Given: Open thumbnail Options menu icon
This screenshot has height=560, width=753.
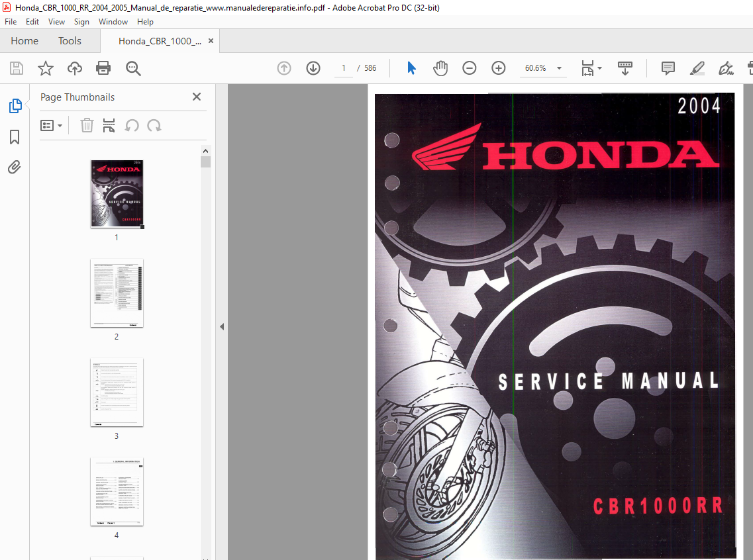Looking at the screenshot, I should click(51, 126).
